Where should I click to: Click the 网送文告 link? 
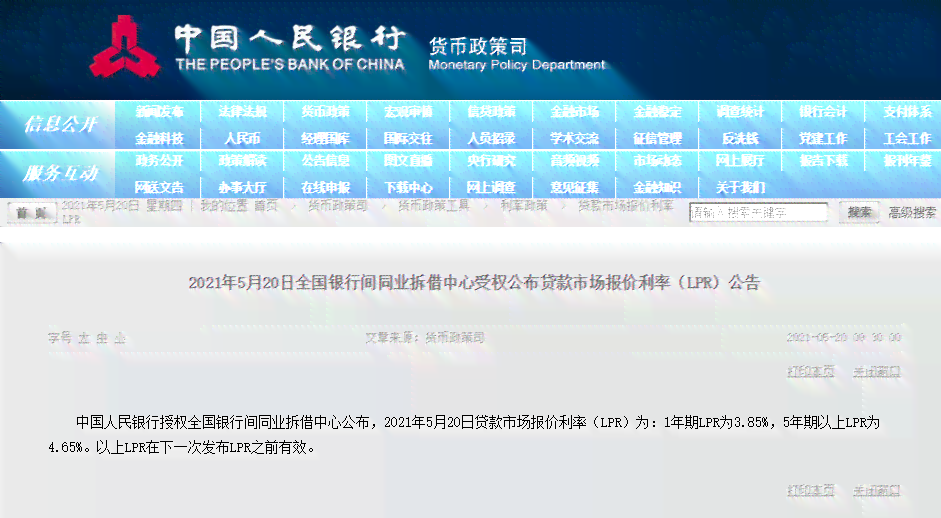[x=159, y=187]
